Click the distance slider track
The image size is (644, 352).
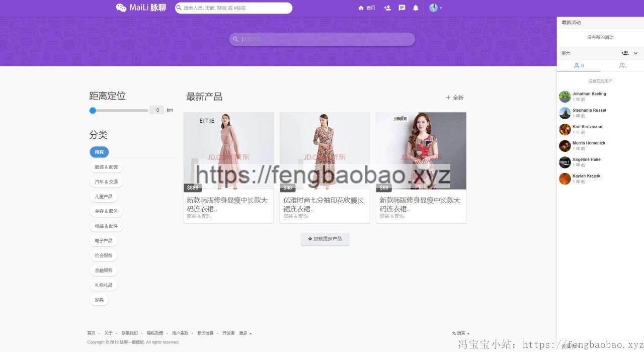pyautogui.click(x=119, y=111)
